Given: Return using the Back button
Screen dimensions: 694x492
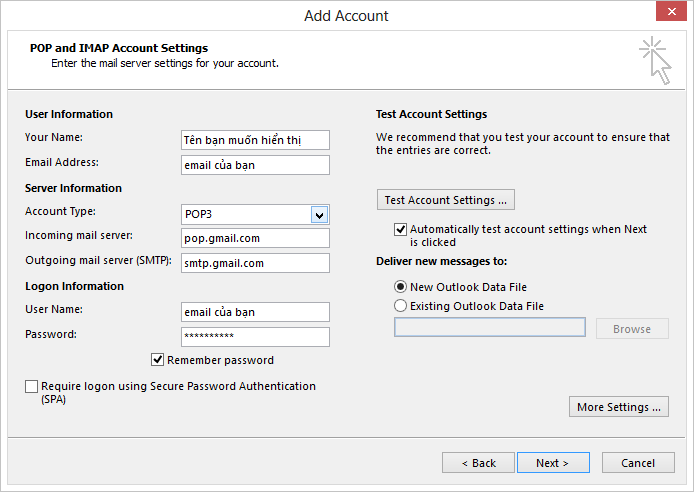Looking at the screenshot, I should point(478,463).
